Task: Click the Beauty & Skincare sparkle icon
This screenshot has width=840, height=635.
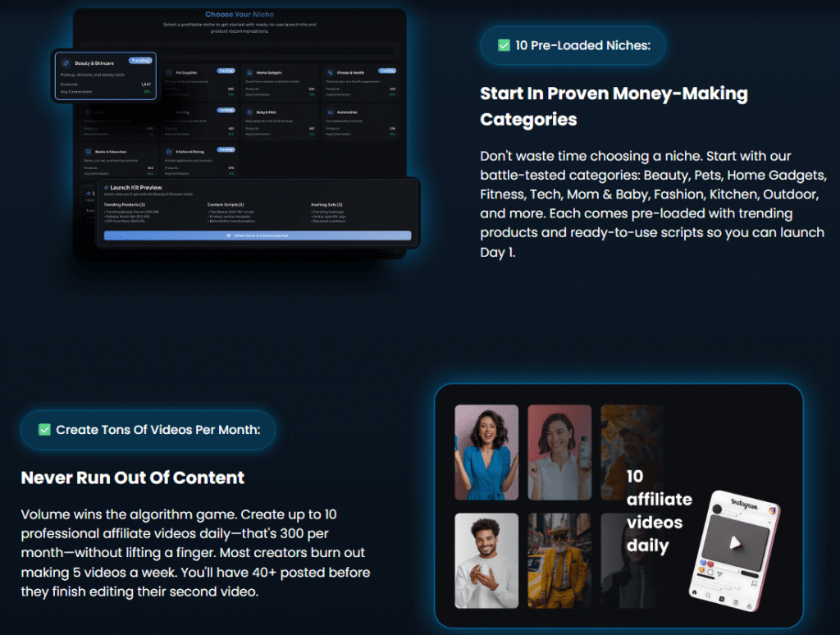Action: point(66,63)
